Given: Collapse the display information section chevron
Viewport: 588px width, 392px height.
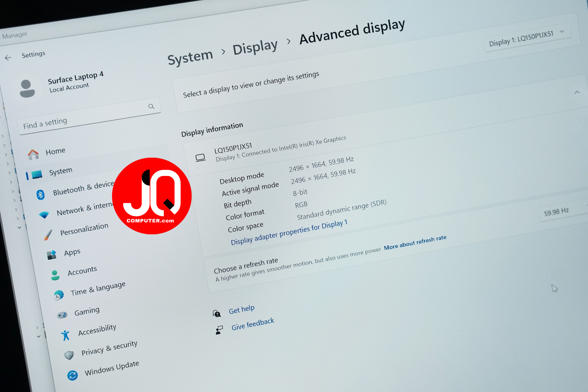Looking at the screenshot, I should (x=577, y=92).
